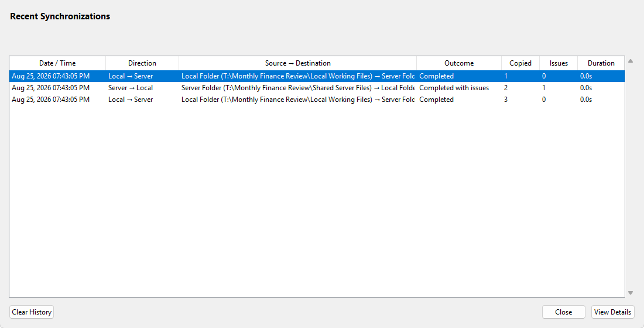The width and height of the screenshot is (644, 328).
Task: Click the date of the row with 3 copied
Action: coord(50,100)
